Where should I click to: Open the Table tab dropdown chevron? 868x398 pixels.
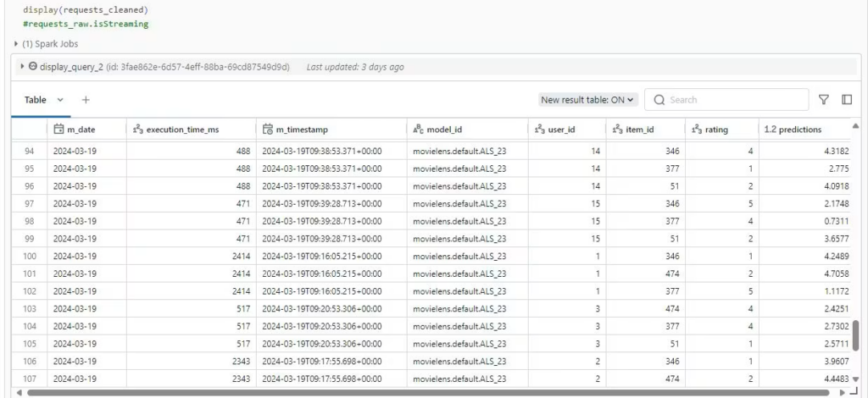pos(59,100)
